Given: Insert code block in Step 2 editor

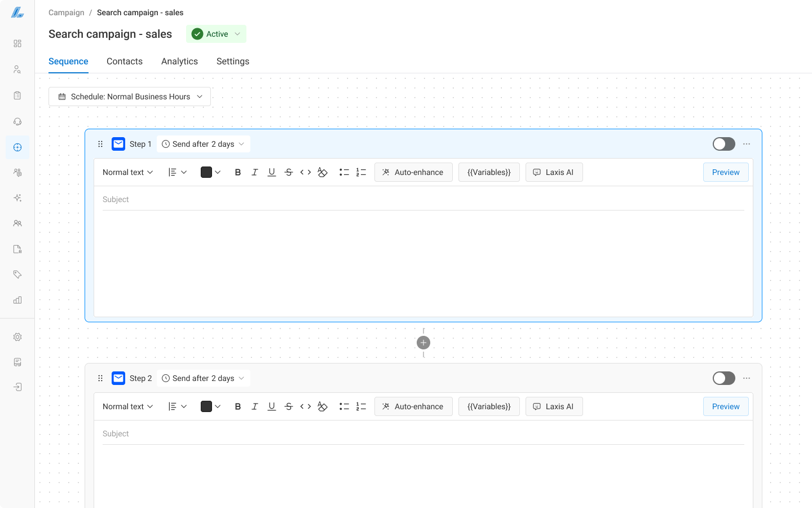Looking at the screenshot, I should 306,406.
